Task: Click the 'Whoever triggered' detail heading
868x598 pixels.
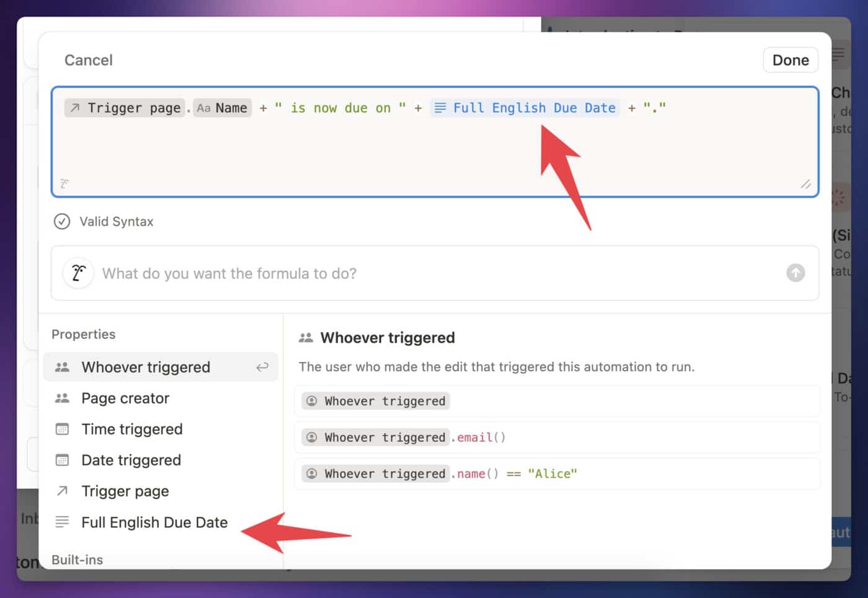Action: pyautogui.click(x=387, y=338)
